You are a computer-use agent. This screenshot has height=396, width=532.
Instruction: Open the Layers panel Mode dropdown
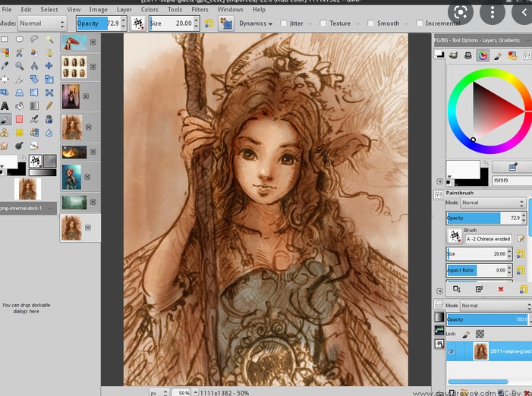pos(496,306)
